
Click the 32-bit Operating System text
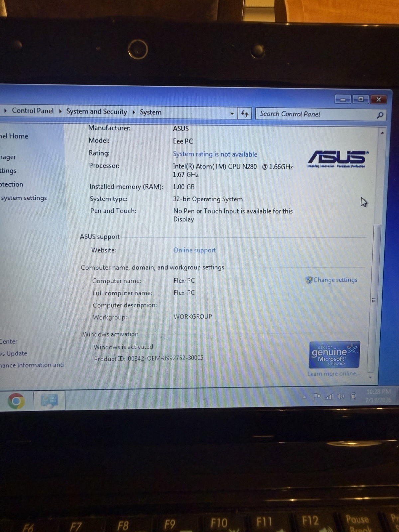click(207, 199)
